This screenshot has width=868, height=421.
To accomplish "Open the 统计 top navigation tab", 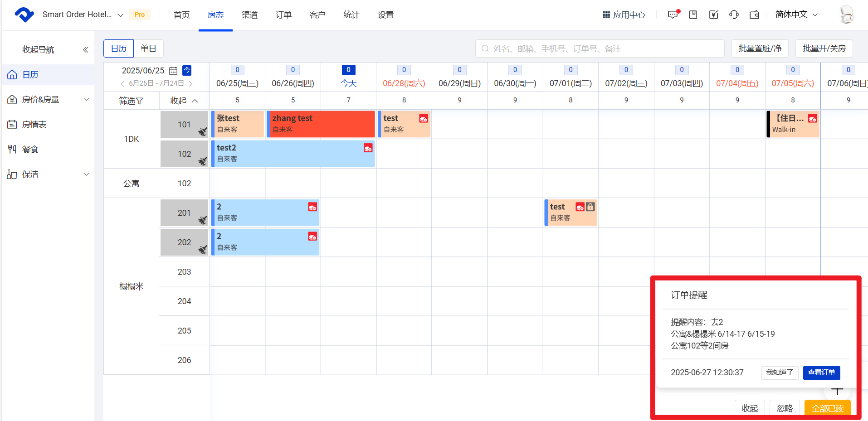I will click(351, 15).
